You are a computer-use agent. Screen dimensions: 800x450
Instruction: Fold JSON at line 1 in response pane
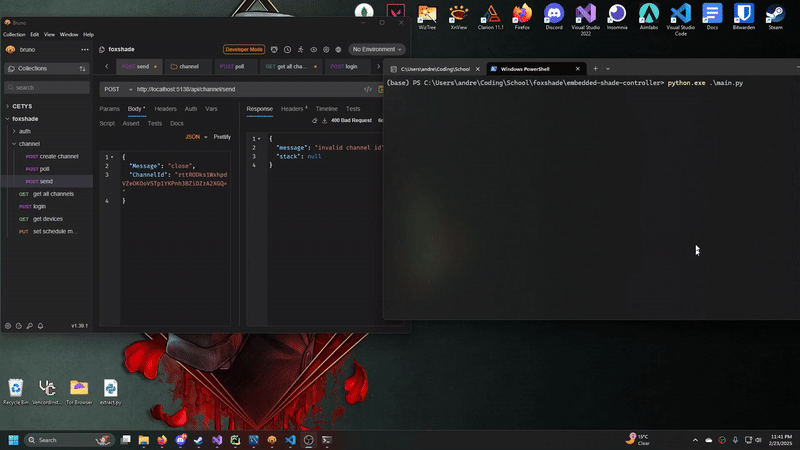pos(259,139)
